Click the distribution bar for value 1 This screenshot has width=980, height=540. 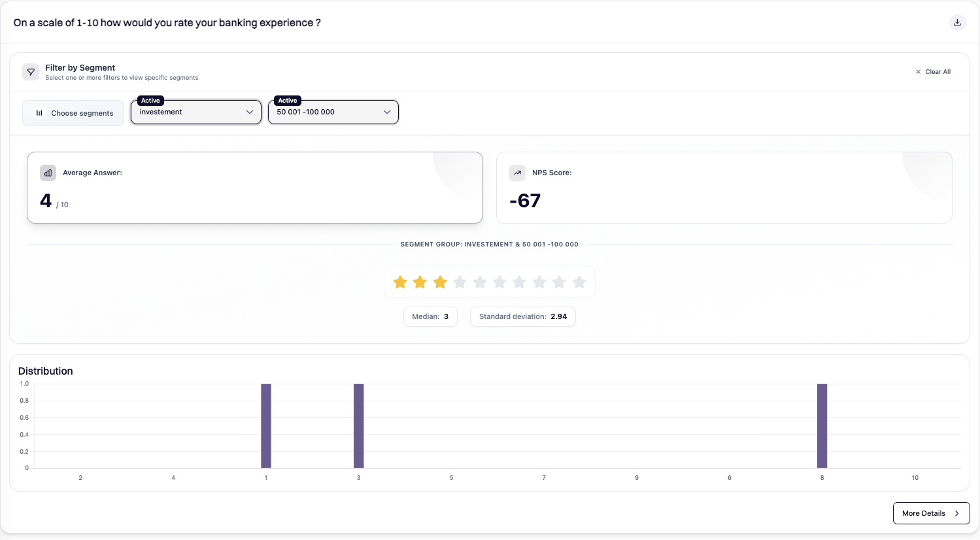[266, 426]
